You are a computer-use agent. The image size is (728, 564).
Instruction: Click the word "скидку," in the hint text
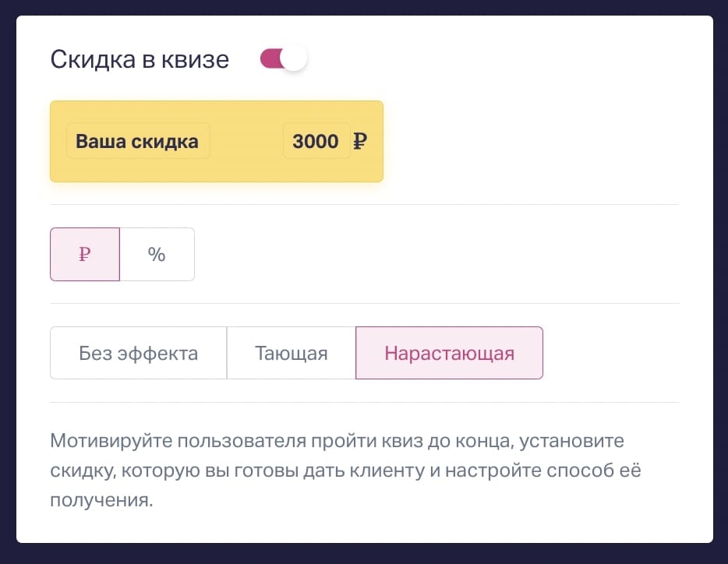click(81, 471)
